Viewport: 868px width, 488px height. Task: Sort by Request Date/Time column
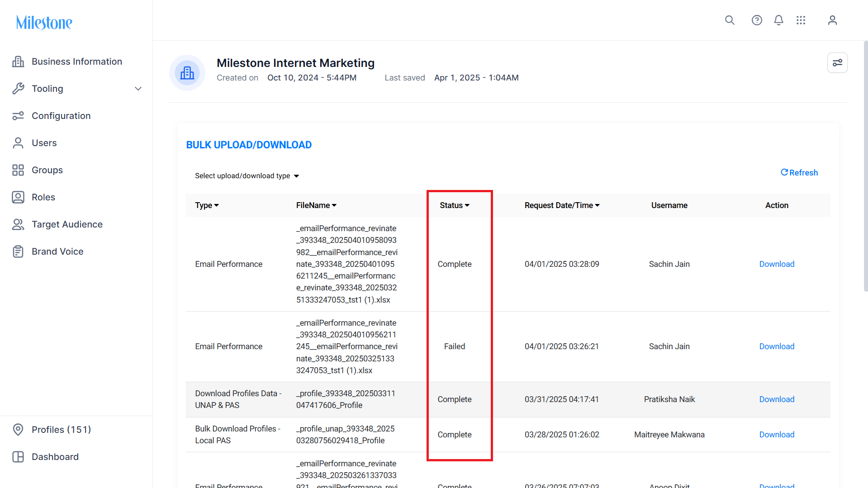[562, 205]
